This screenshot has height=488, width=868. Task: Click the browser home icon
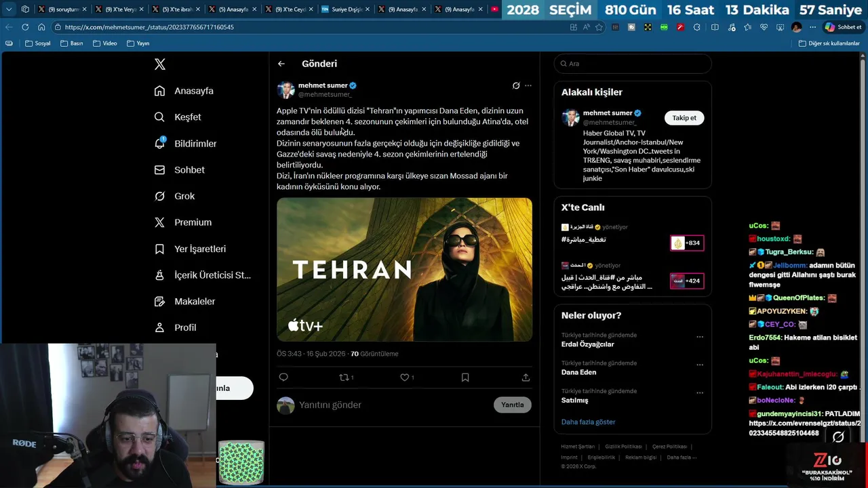click(x=41, y=27)
